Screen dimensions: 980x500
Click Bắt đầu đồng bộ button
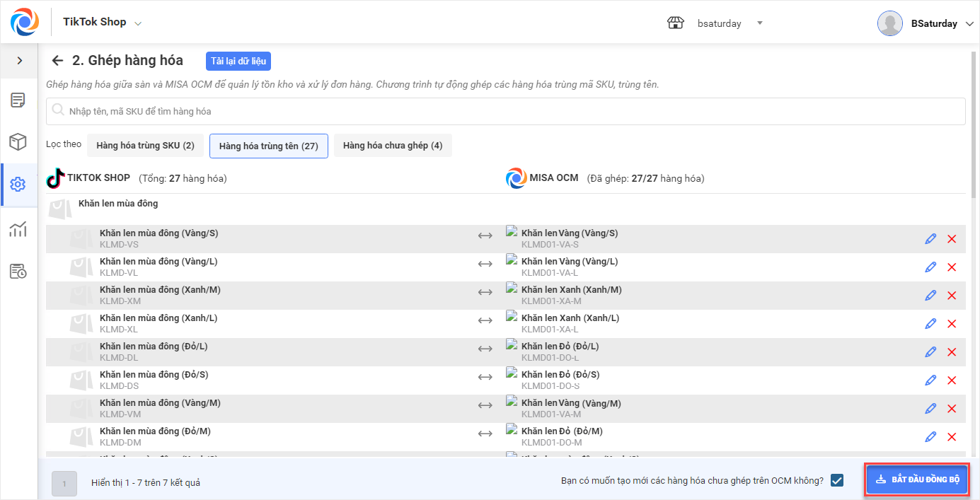coord(917,479)
